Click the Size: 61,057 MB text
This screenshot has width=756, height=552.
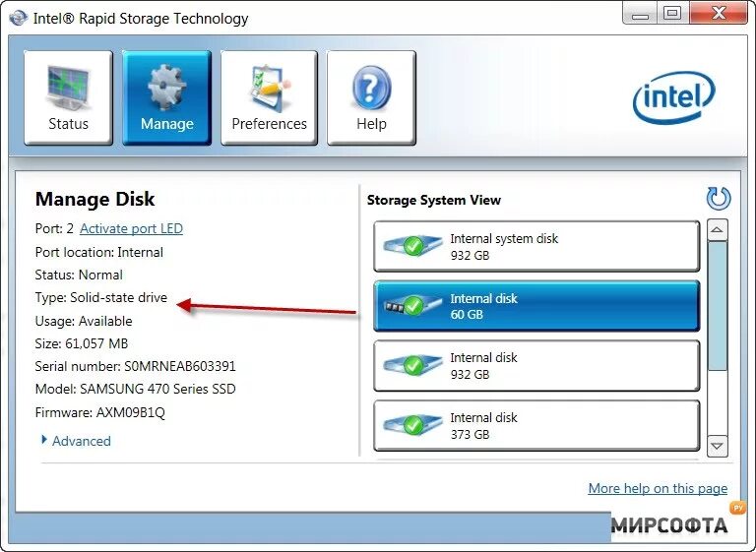coord(82,343)
